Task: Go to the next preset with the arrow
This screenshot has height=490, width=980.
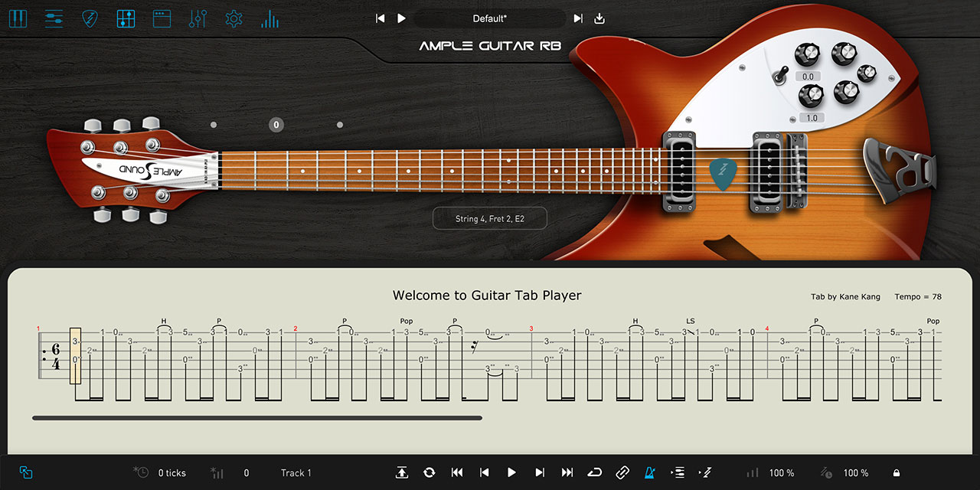Action: 578,18
